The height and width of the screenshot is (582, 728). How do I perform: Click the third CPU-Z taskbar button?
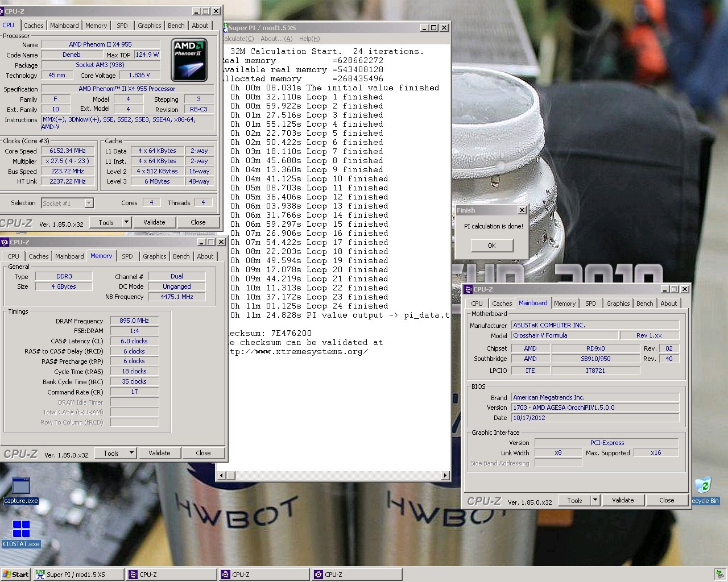pyautogui.click(x=357, y=575)
